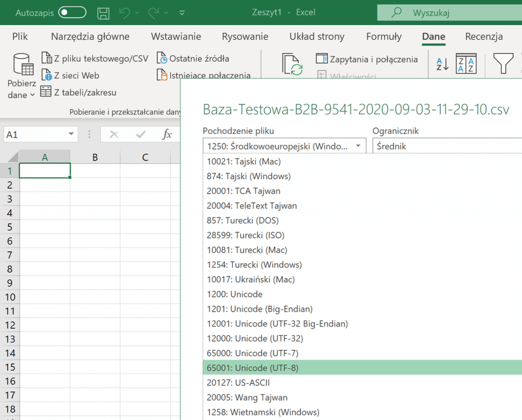Open the Formuły ribbon tab
The image size is (522, 420).
coord(384,37)
